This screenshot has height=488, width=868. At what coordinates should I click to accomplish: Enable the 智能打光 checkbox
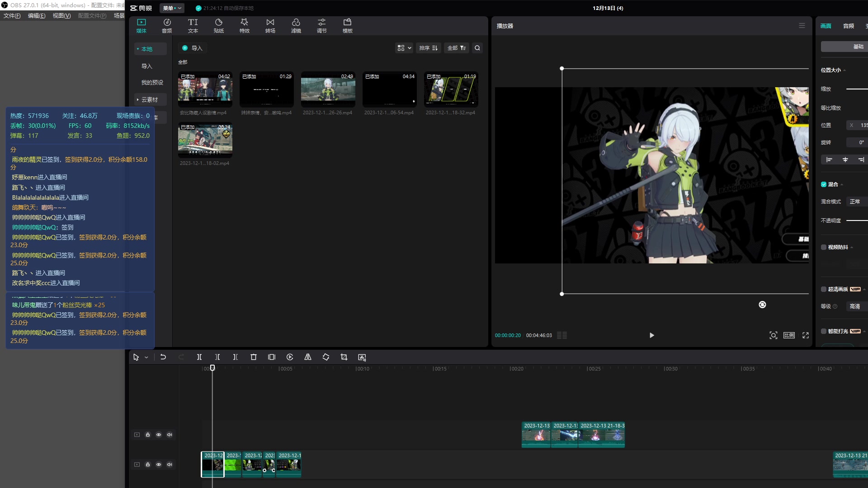coord(824,331)
